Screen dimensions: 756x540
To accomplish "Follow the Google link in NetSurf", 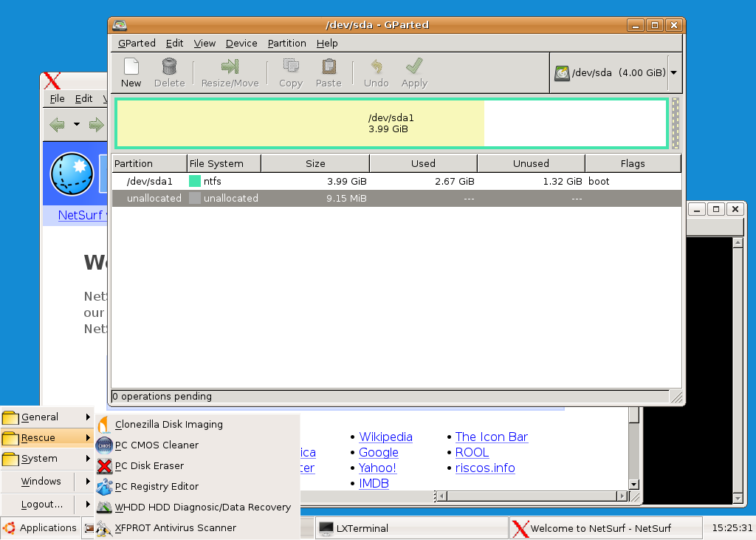I will (x=379, y=452).
